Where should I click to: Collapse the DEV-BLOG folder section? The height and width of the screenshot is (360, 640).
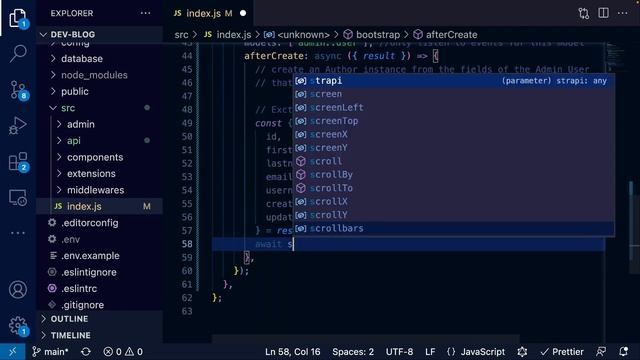[100, 34]
